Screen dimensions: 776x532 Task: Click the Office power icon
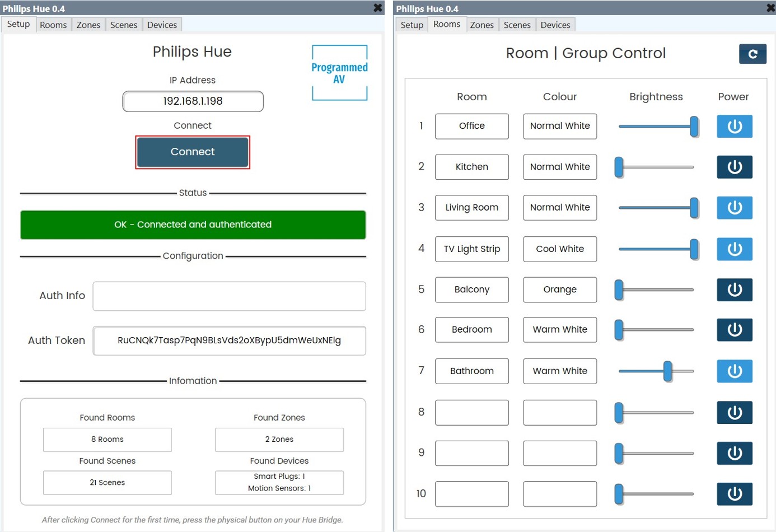734,126
